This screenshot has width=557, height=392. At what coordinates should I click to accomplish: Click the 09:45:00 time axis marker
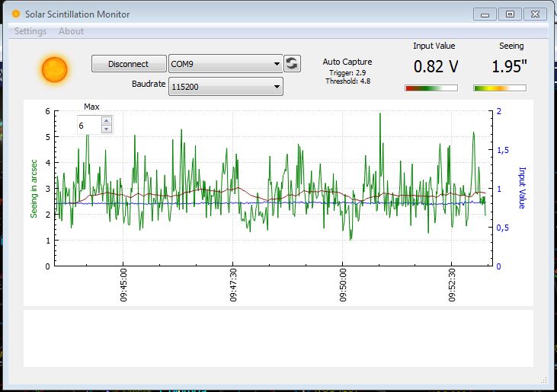point(123,285)
